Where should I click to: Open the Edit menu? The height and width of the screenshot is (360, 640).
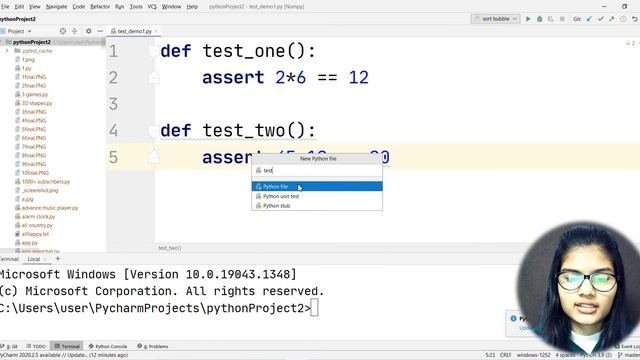19,7
